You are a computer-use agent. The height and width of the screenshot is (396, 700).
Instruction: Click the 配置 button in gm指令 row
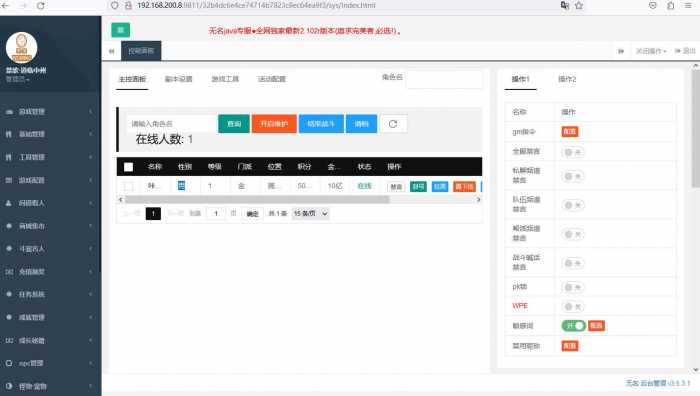570,132
